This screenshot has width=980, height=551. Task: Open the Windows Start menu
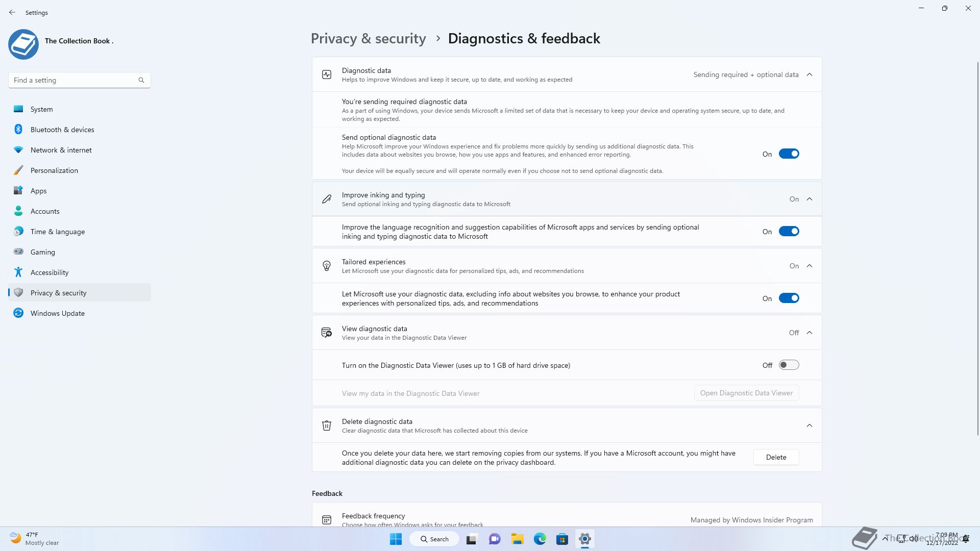tap(396, 539)
